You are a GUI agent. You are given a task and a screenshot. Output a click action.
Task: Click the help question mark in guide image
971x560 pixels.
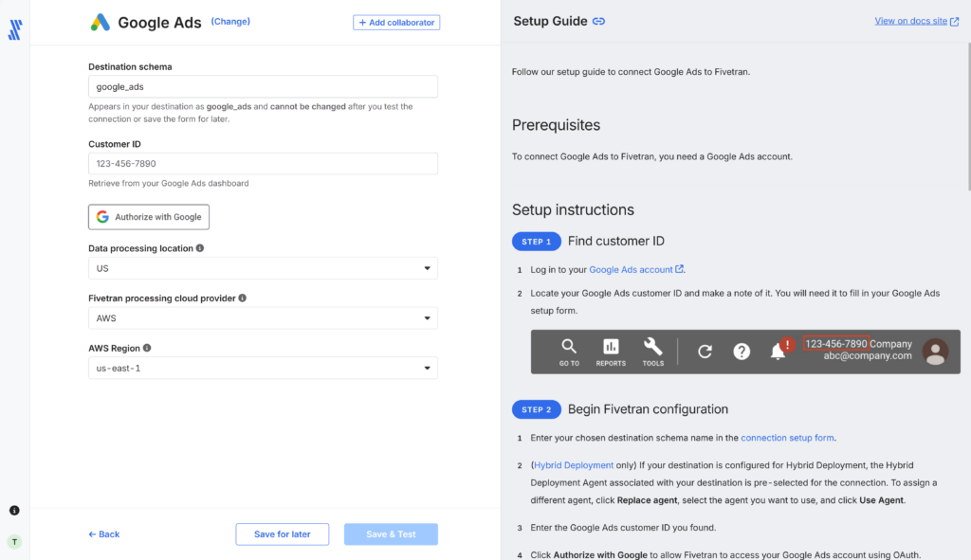742,352
